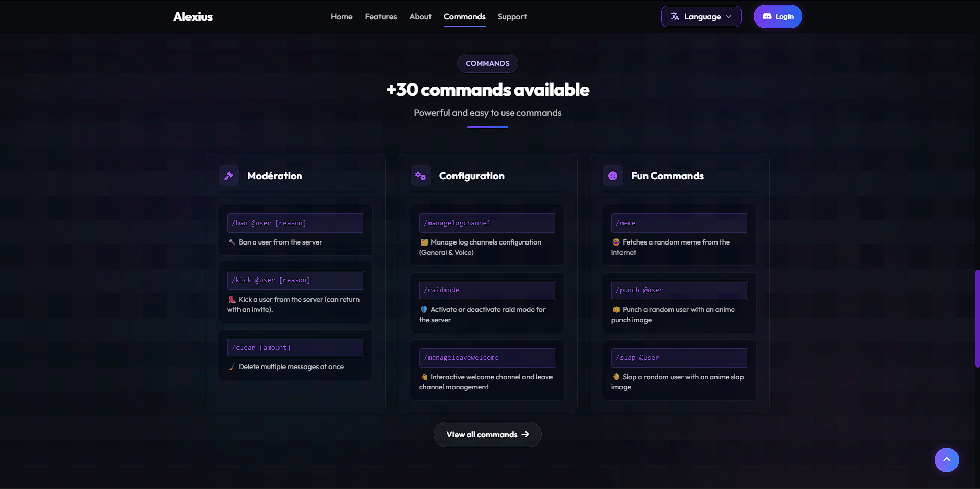Click the Configuration gears icon

click(420, 175)
